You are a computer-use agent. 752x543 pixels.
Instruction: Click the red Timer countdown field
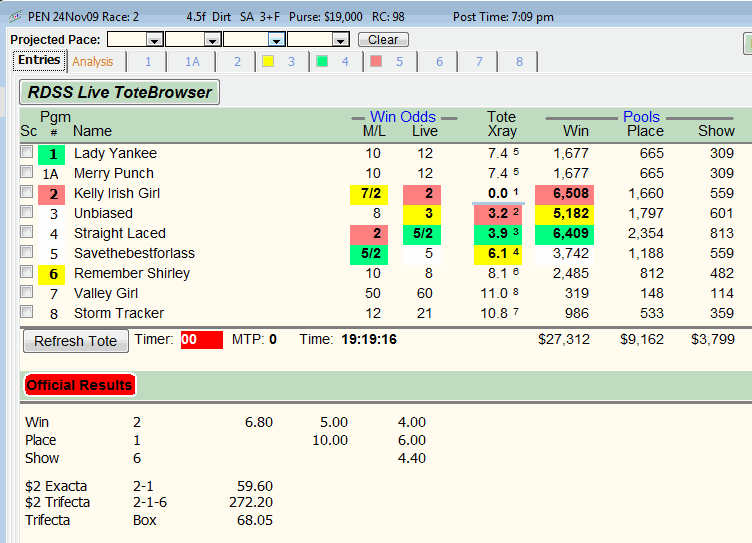(x=201, y=340)
